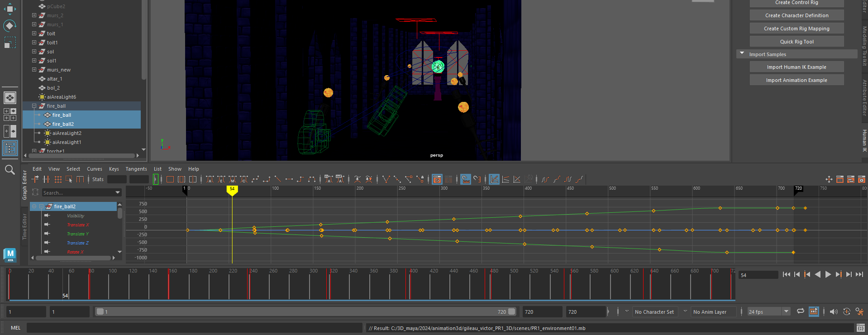Toggle Normalized View in Graph Editor

pos(516,179)
